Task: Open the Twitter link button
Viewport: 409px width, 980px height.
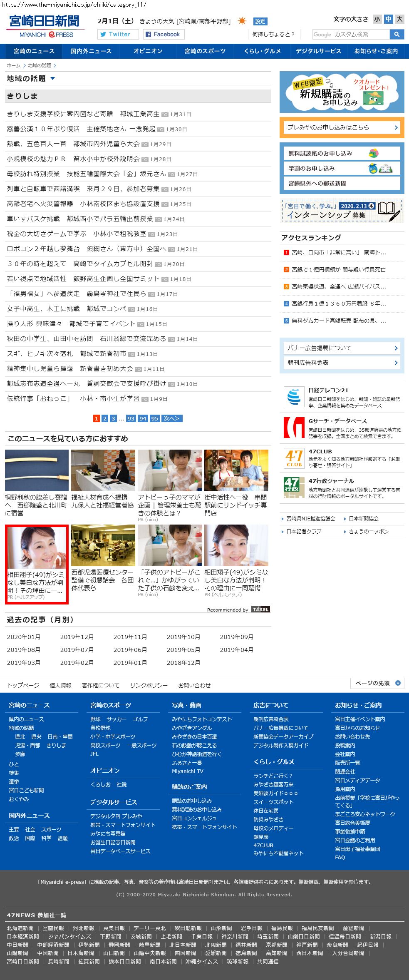Action: (118, 35)
